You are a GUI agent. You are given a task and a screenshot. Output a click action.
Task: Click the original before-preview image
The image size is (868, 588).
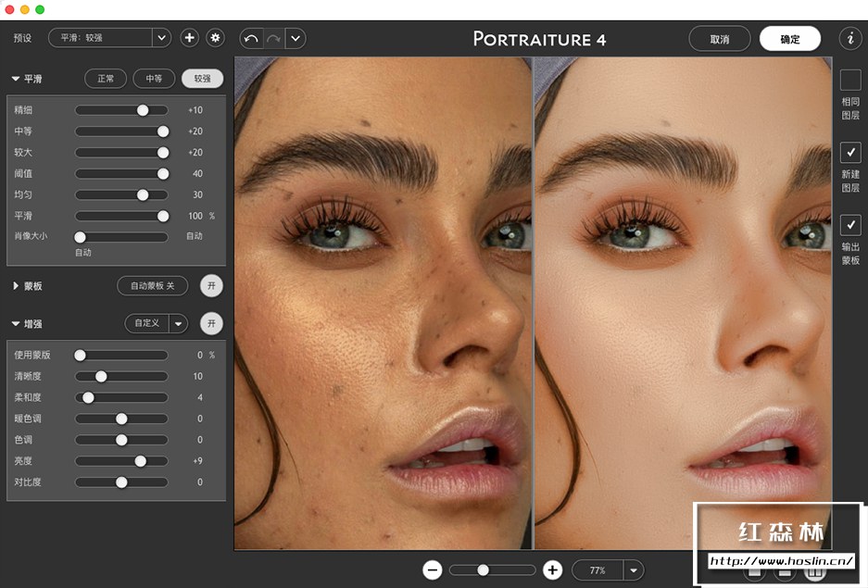click(384, 303)
